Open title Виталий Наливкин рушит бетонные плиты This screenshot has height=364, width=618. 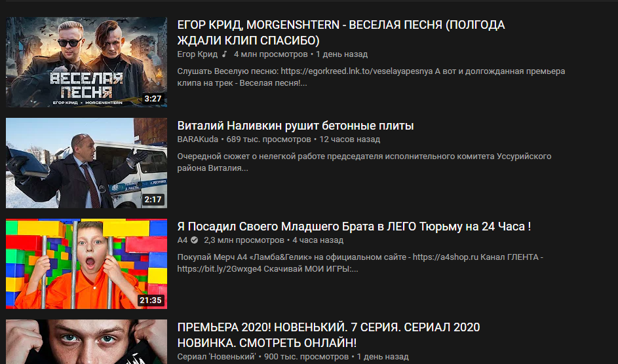(x=295, y=126)
